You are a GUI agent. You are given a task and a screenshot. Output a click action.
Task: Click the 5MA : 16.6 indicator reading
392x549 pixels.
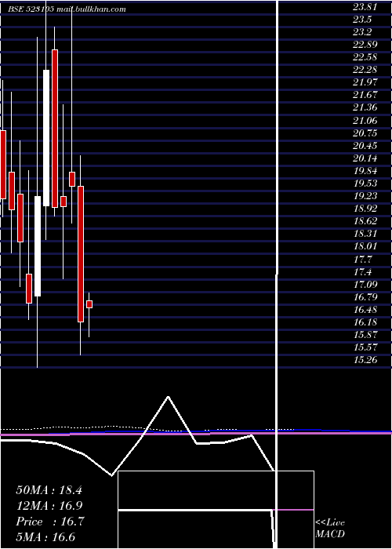tap(45, 537)
